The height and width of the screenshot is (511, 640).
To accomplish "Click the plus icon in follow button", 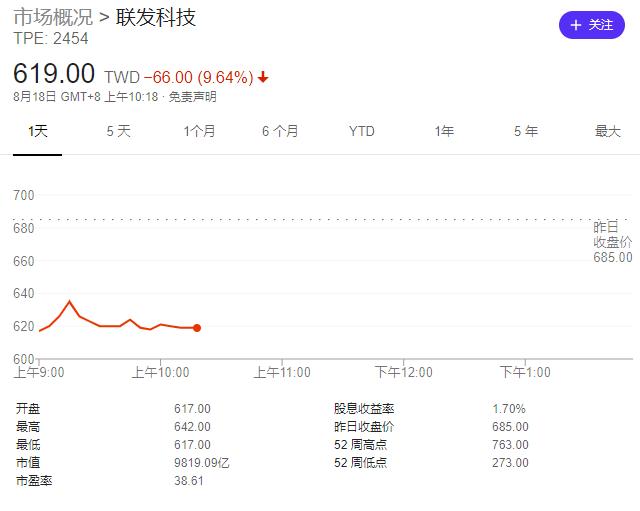I will 576,25.
